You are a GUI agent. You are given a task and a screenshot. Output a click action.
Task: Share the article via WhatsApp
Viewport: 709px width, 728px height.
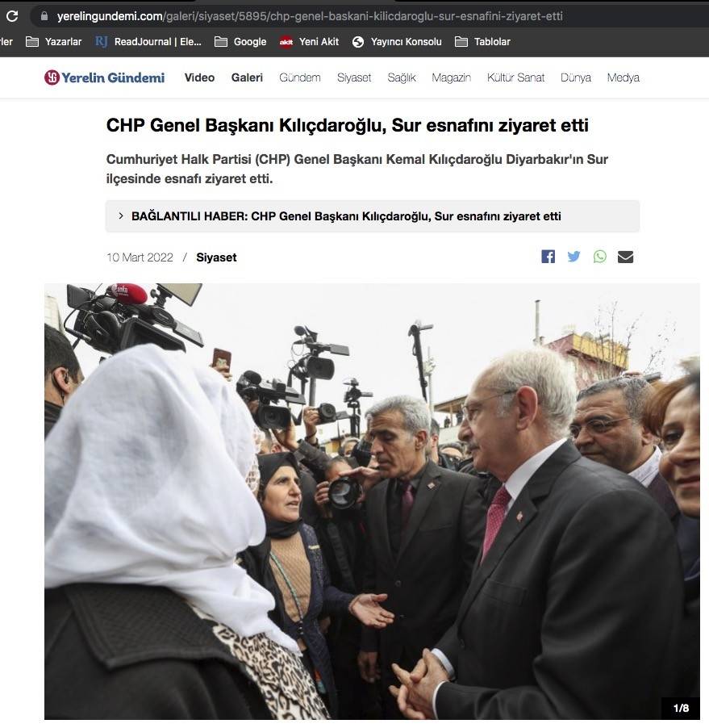(x=599, y=257)
